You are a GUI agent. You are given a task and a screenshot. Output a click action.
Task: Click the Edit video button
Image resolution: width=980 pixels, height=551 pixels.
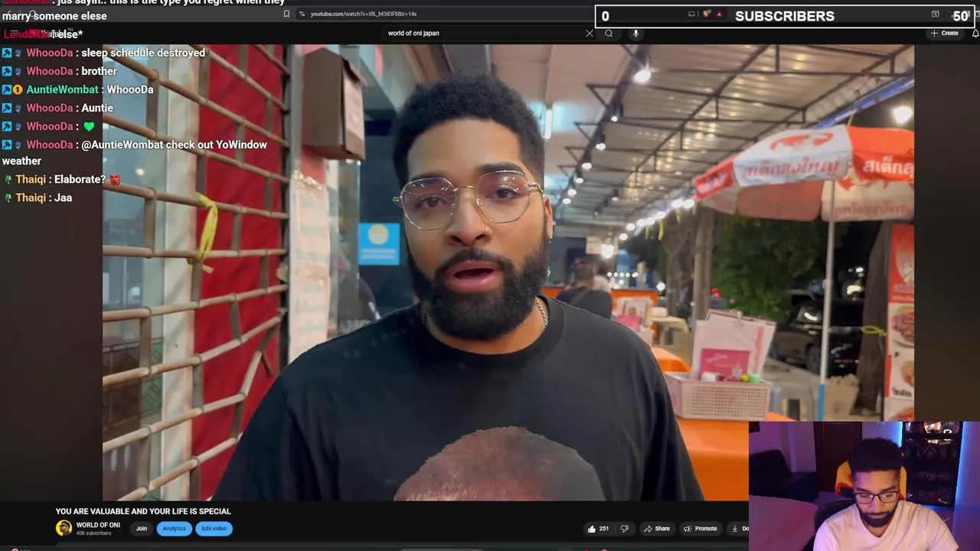pos(214,528)
